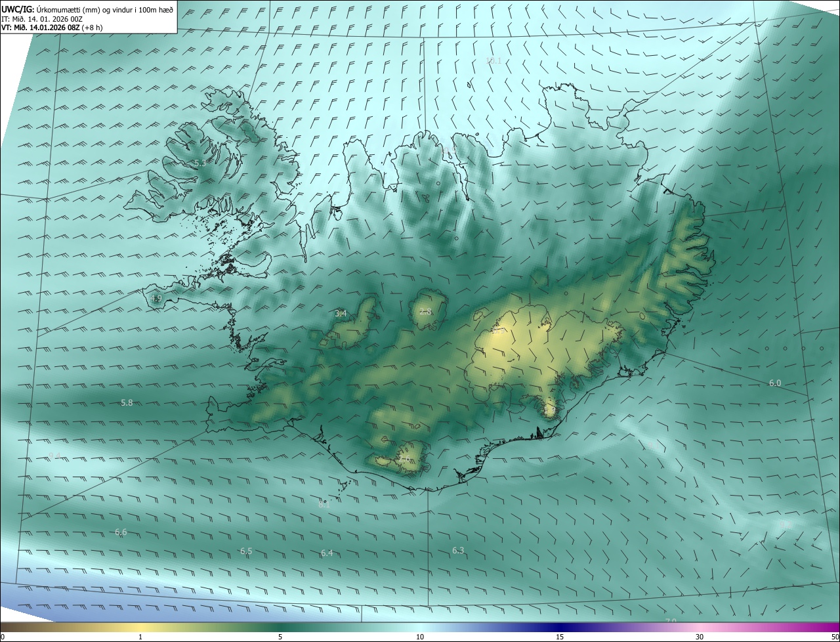840x642 pixels.
Task: Click the 2.8 value label on map
Action: (425, 311)
